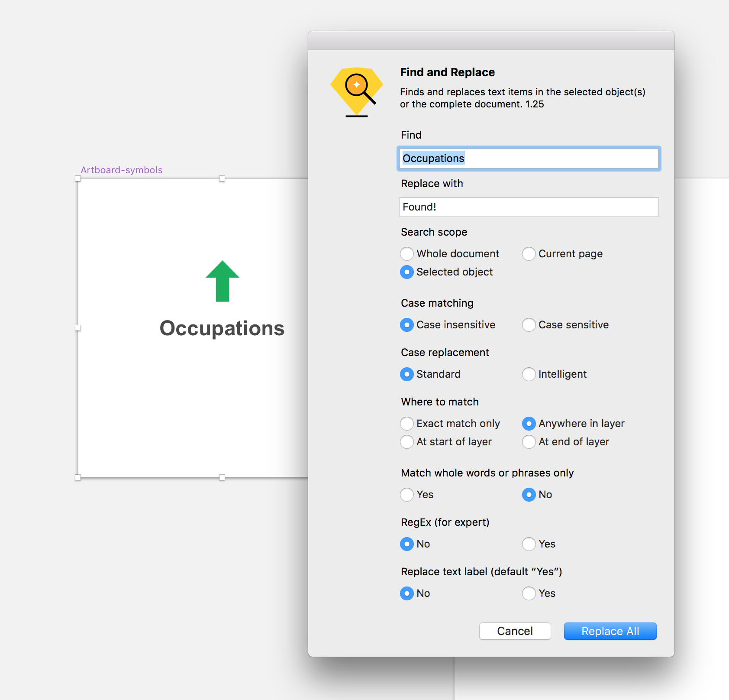Set replace text label to 'Yes'

coord(529,593)
